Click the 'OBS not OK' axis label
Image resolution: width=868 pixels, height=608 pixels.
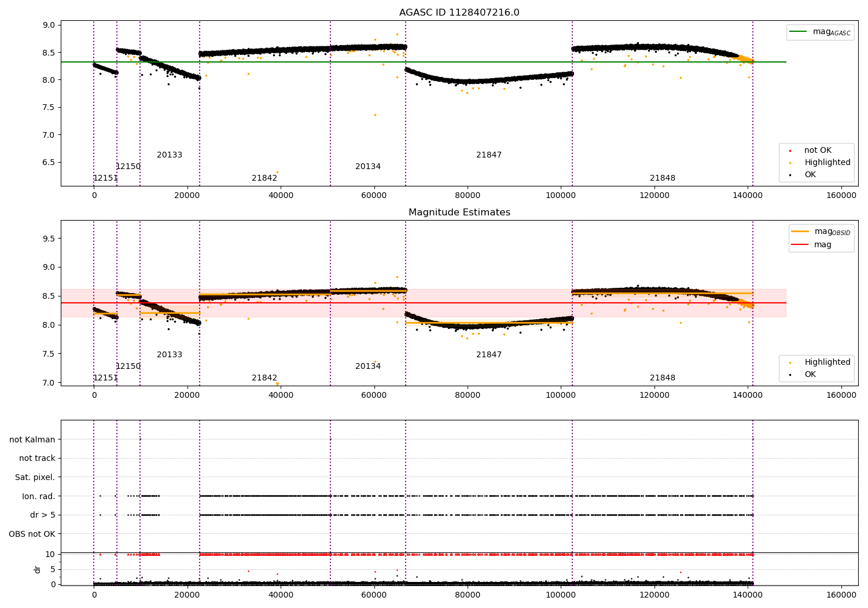[x=32, y=534]
